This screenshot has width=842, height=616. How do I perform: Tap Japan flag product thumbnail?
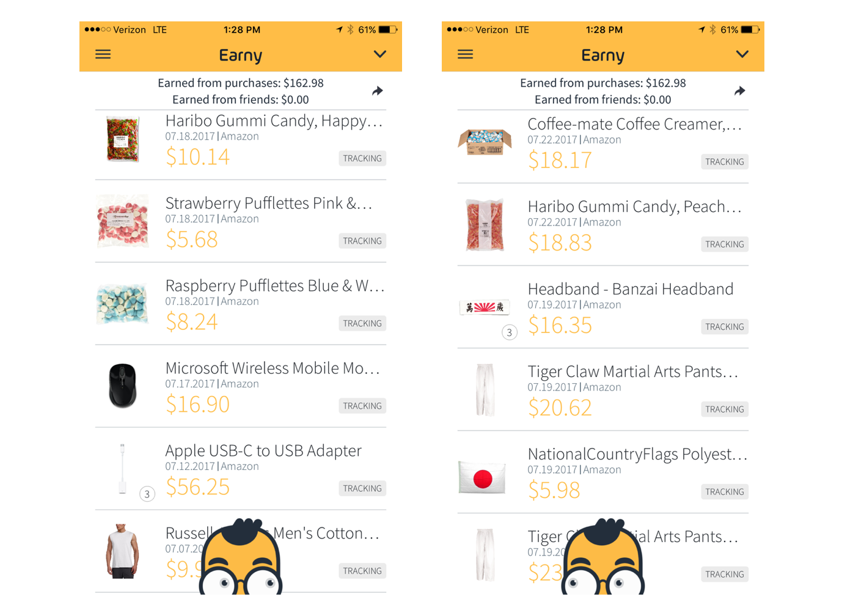click(482, 478)
